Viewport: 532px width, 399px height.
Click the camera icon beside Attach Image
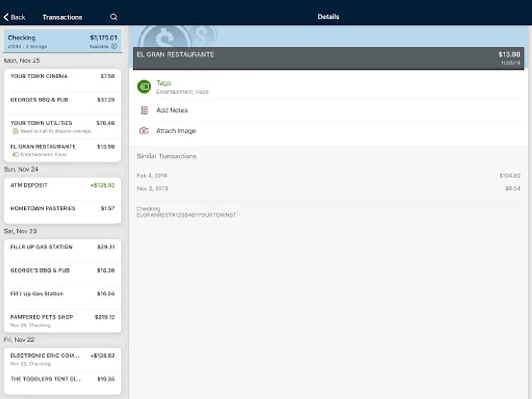(x=144, y=130)
